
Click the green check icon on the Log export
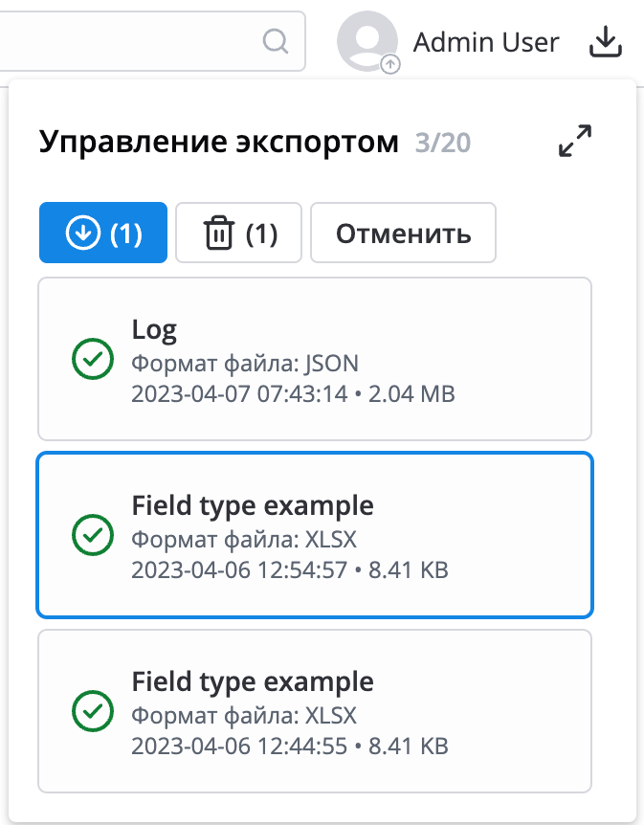92,359
